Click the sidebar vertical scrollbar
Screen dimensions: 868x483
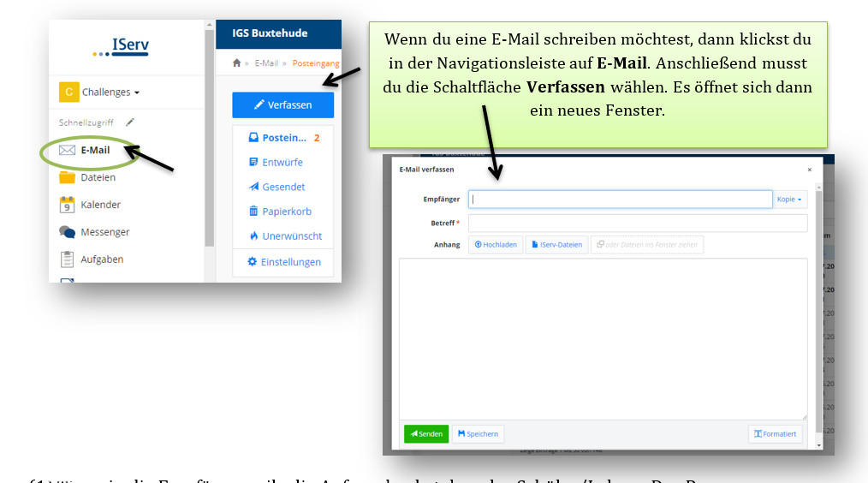(x=209, y=139)
